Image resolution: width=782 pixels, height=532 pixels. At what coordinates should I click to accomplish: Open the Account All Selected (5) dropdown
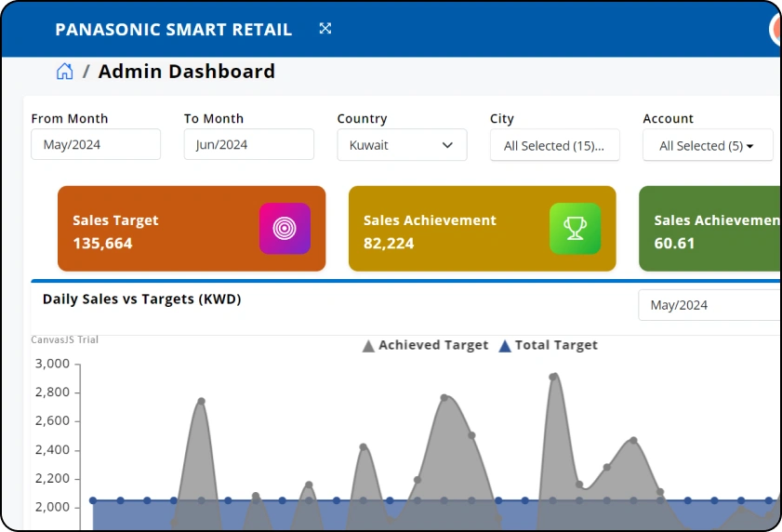708,145
